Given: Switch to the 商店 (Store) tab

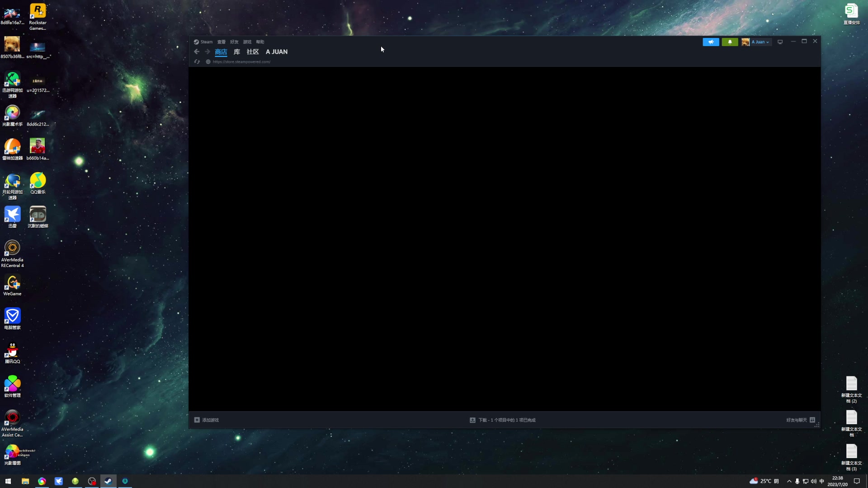Looking at the screenshot, I should tap(221, 52).
